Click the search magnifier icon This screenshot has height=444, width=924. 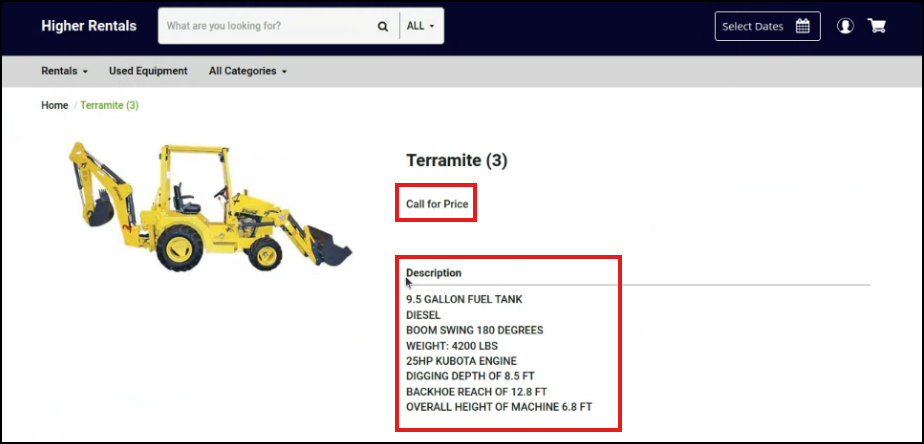tap(383, 27)
